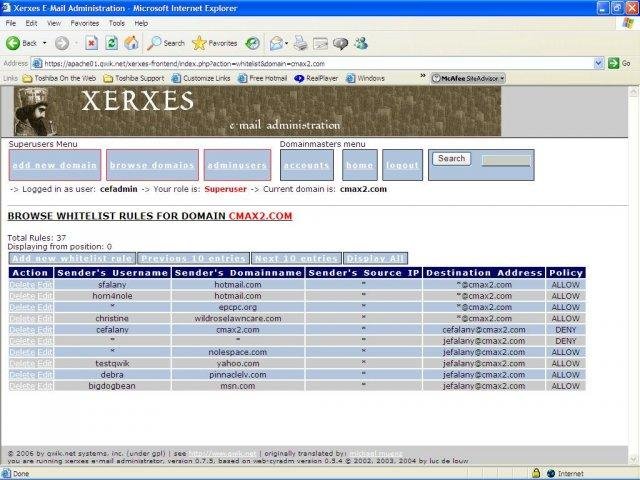Image resolution: width=640 pixels, height=480 pixels.
Task: Click Previous 10 entries button
Action: point(193,258)
